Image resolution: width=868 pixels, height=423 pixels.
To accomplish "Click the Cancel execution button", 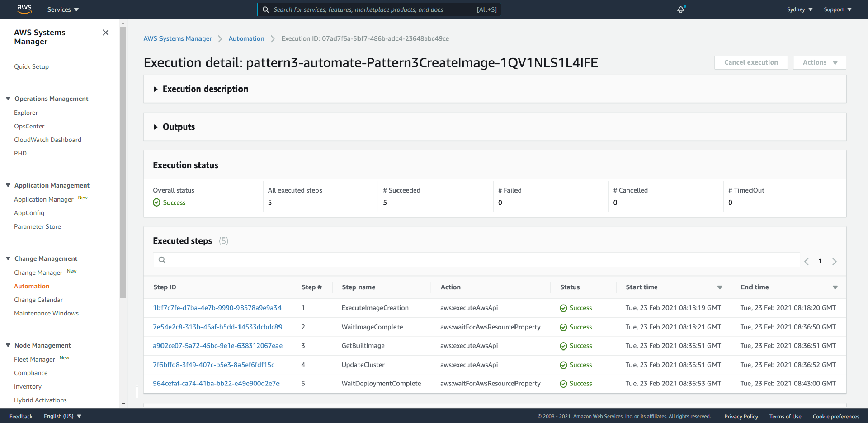I will click(751, 62).
